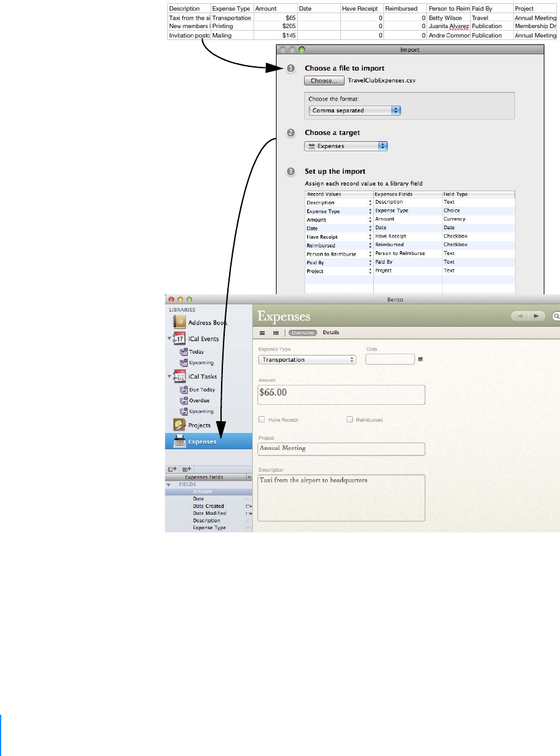Viewport: 560px width, 756px height.
Task: Click the Project field with Annual Meeting
Action: 341,449
